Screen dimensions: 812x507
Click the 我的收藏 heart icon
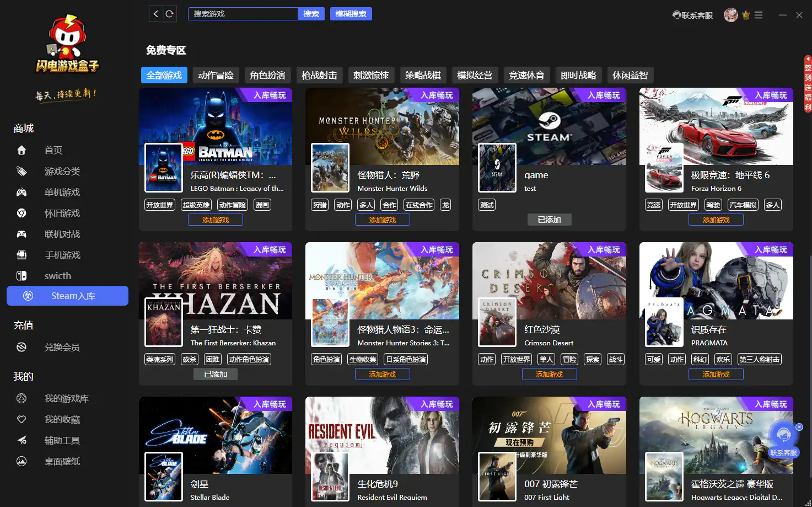[x=21, y=419]
